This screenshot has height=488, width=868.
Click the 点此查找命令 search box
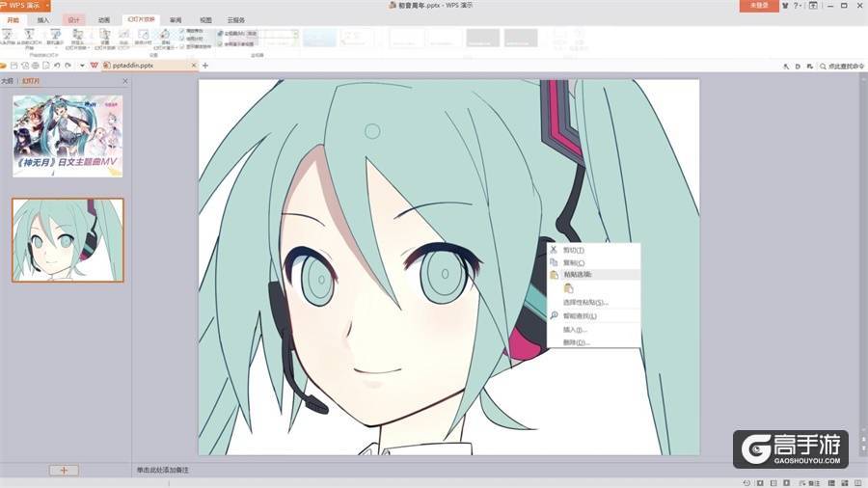[x=841, y=67]
